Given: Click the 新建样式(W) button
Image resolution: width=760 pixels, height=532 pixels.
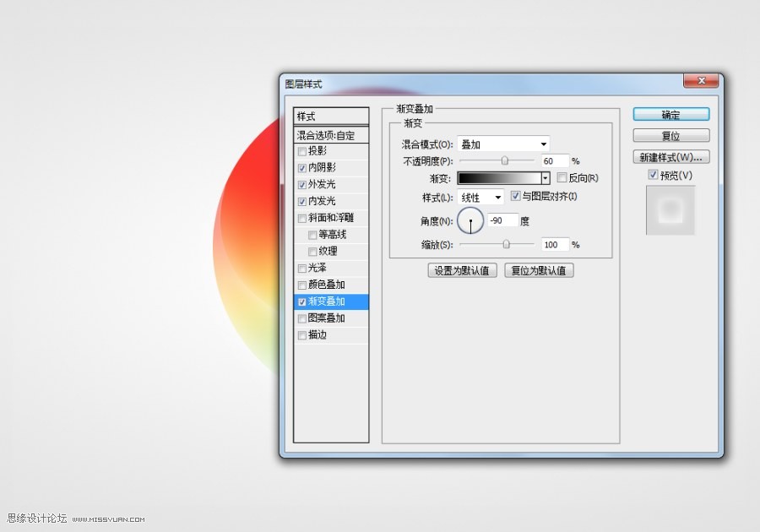Looking at the screenshot, I should tap(670, 156).
